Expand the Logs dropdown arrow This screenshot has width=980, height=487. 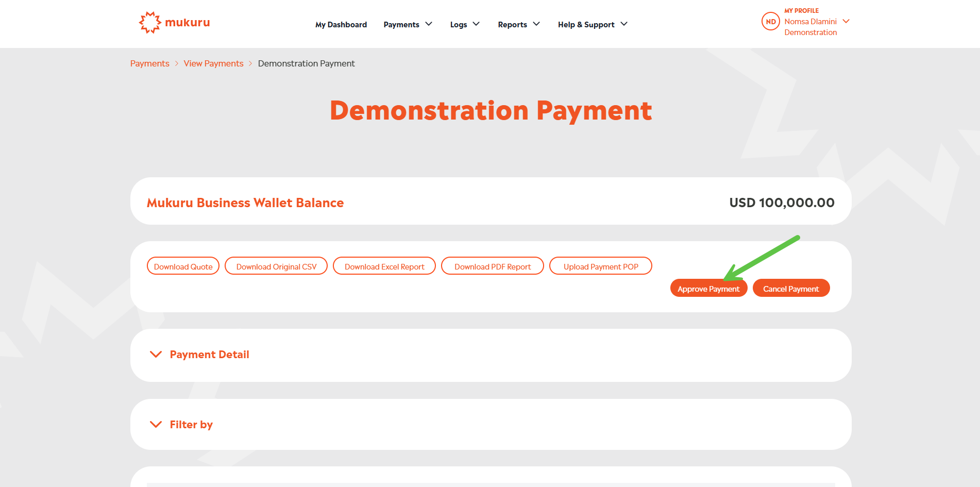[476, 24]
